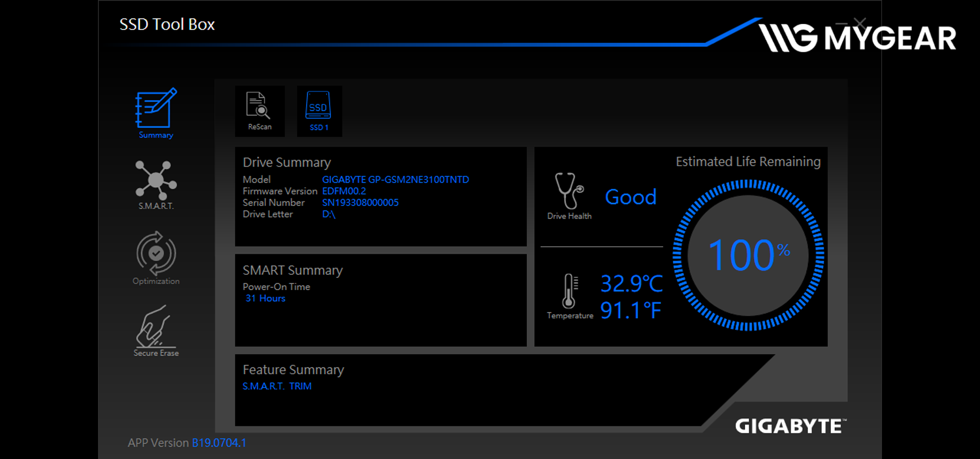Close the SSD Tool Box window
Viewport: 980px width, 459px height.
click(x=860, y=23)
